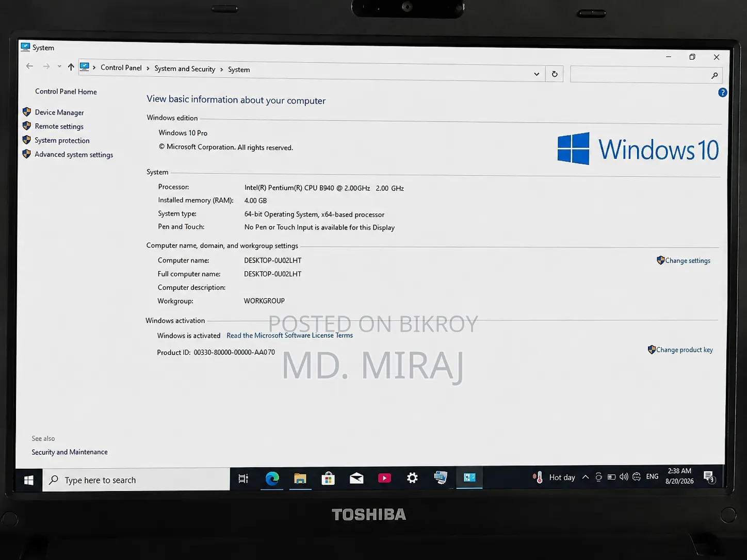Click the computer icon in address bar
This screenshot has height=560, width=747.
[x=85, y=67]
